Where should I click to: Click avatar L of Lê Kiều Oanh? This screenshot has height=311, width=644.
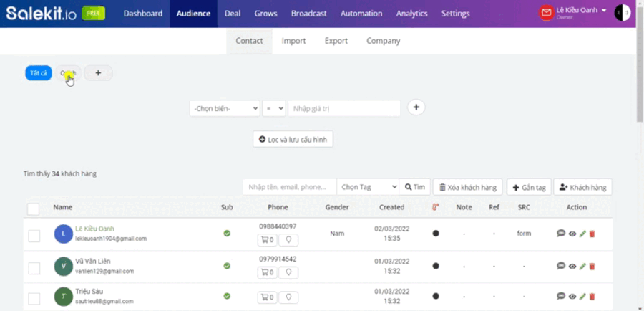click(x=63, y=234)
